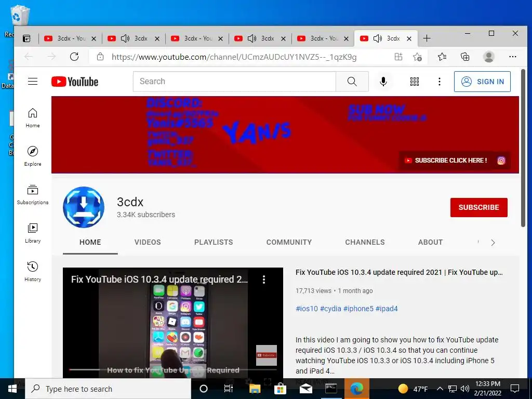
Task: Click the featured video player thumbnail
Action: 172,323
